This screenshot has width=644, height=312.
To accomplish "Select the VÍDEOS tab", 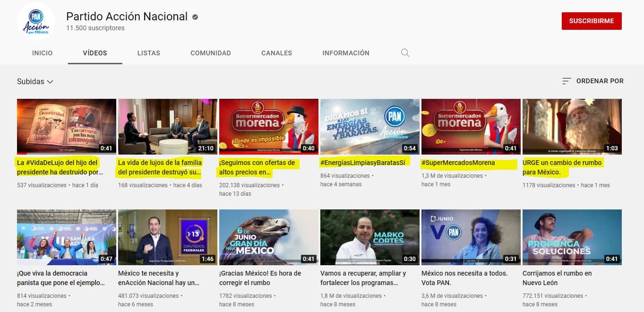I will pyautogui.click(x=95, y=53).
